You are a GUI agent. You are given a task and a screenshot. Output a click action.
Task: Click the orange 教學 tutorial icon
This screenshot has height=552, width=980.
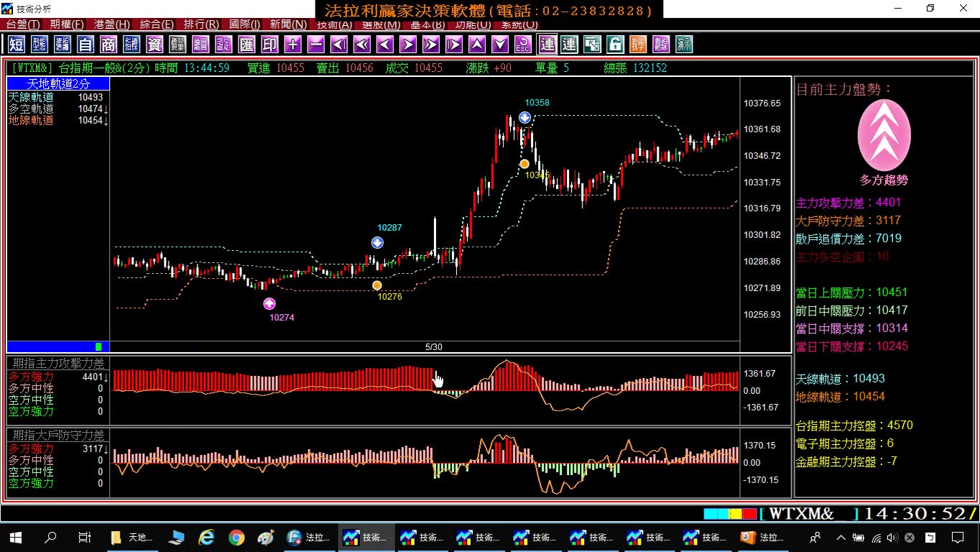coord(638,45)
